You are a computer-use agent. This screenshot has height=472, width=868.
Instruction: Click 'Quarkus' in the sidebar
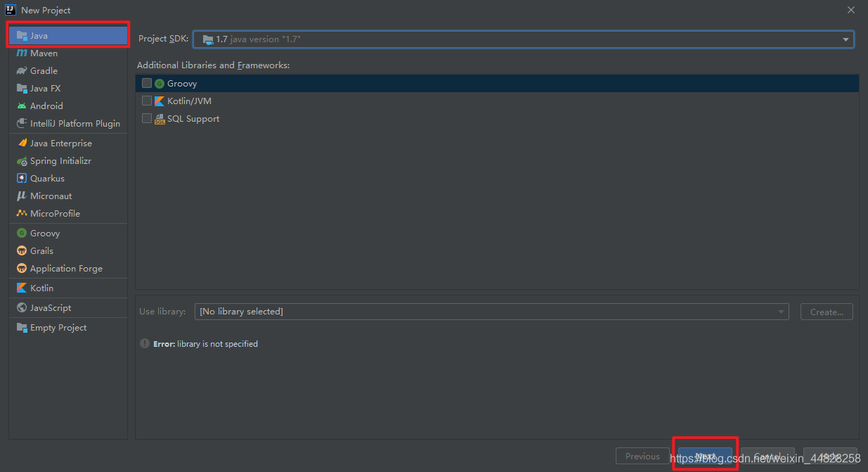point(47,179)
